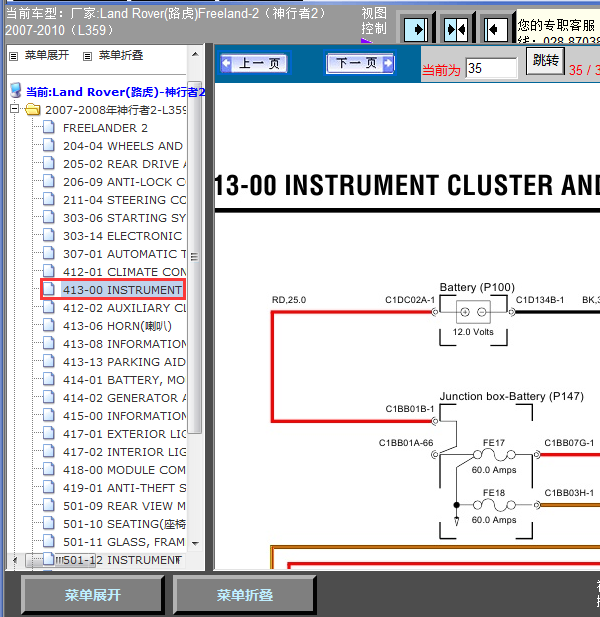Open 303-14 ELECTRONIC entry
This screenshot has width=600, height=617.
click(122, 236)
